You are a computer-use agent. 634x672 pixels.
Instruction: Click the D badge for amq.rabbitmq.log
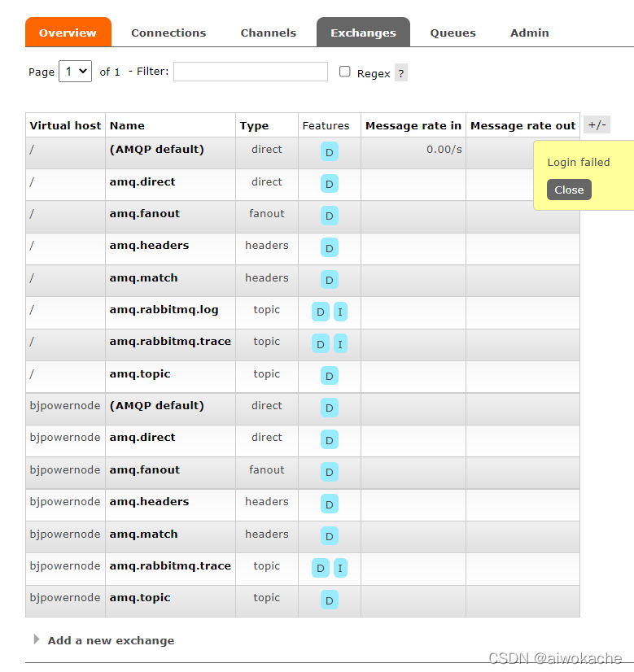321,312
